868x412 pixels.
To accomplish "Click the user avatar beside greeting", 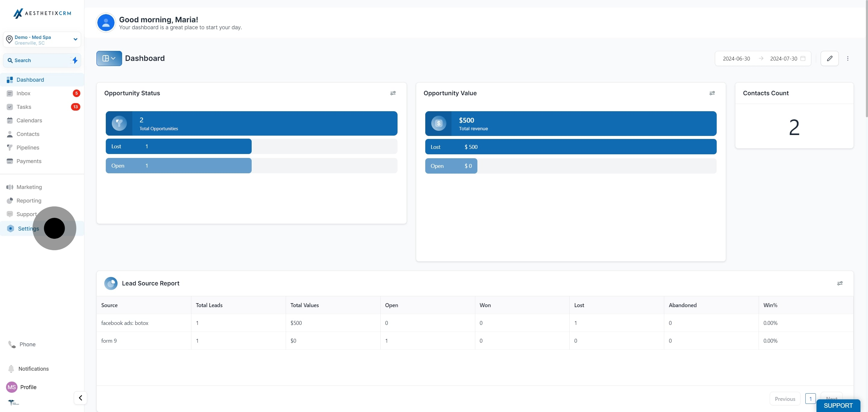I will pyautogui.click(x=106, y=23).
